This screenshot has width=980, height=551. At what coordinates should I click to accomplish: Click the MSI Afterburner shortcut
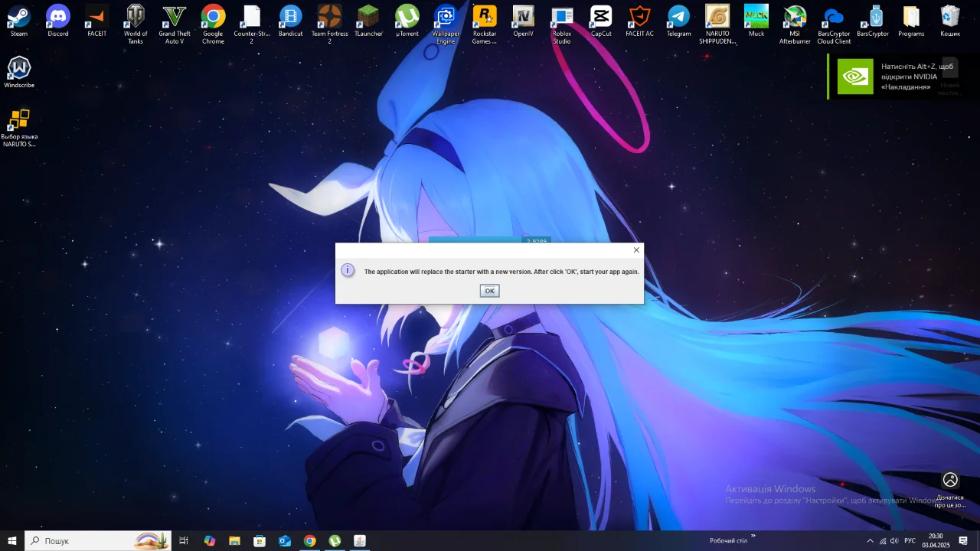[x=795, y=24]
